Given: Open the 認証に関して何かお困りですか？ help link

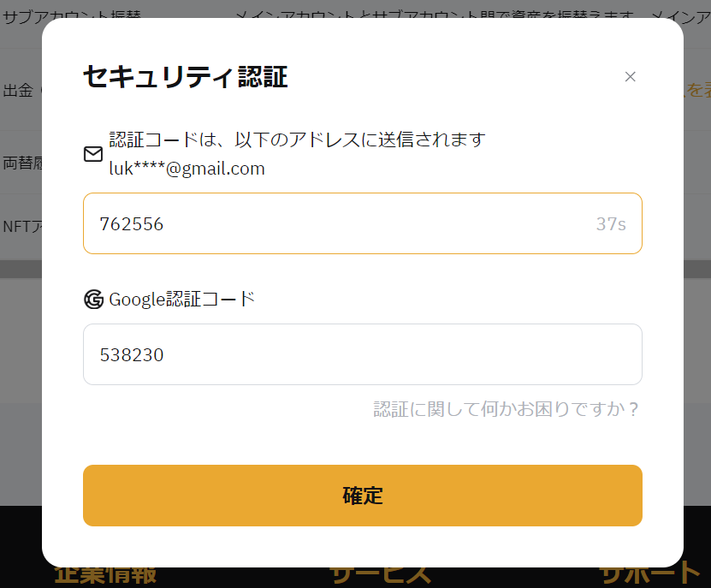Looking at the screenshot, I should [507, 409].
